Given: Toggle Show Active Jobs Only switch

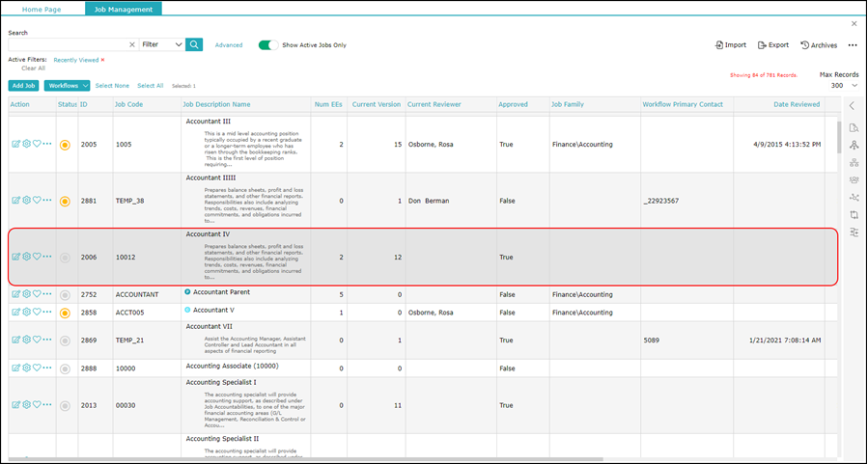Looking at the screenshot, I should point(268,44).
